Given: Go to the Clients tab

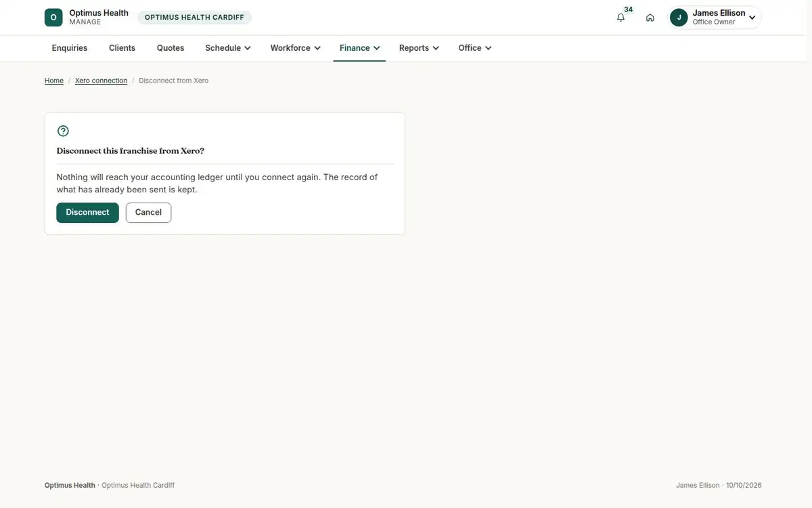Looking at the screenshot, I should [122, 48].
